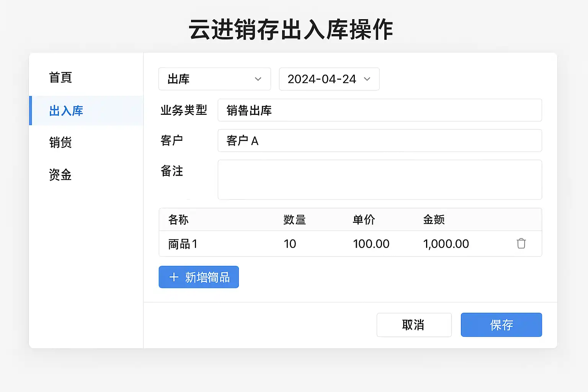Click the add product button below table
Screen dimensions: 588x392
(199, 277)
